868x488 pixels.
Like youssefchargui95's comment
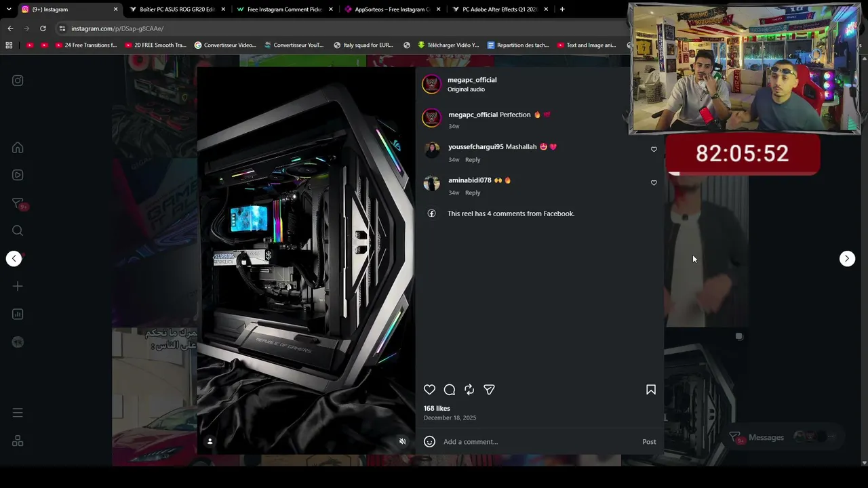point(654,149)
